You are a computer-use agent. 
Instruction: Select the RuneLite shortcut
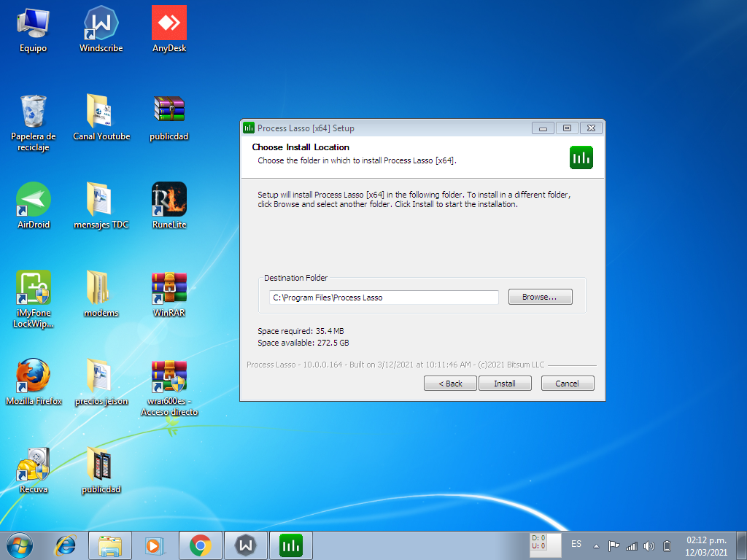[169, 206]
